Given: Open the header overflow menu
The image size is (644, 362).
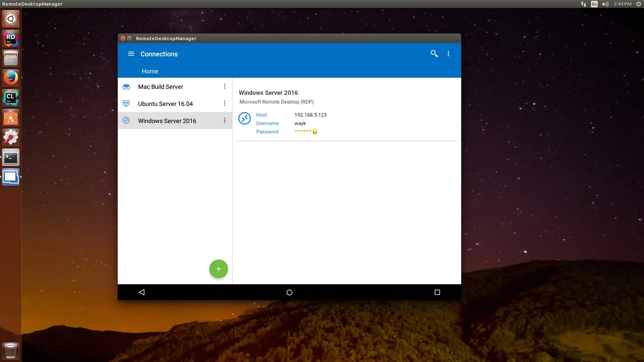Looking at the screenshot, I should pyautogui.click(x=448, y=54).
